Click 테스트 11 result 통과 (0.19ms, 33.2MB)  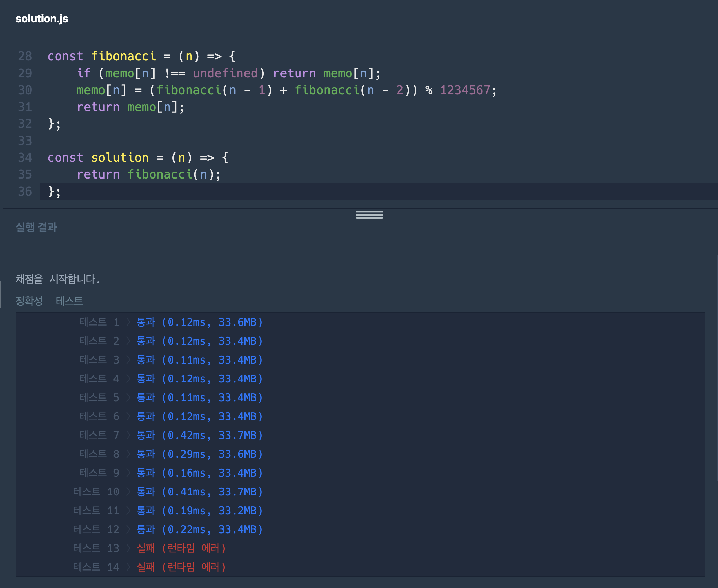pos(200,511)
